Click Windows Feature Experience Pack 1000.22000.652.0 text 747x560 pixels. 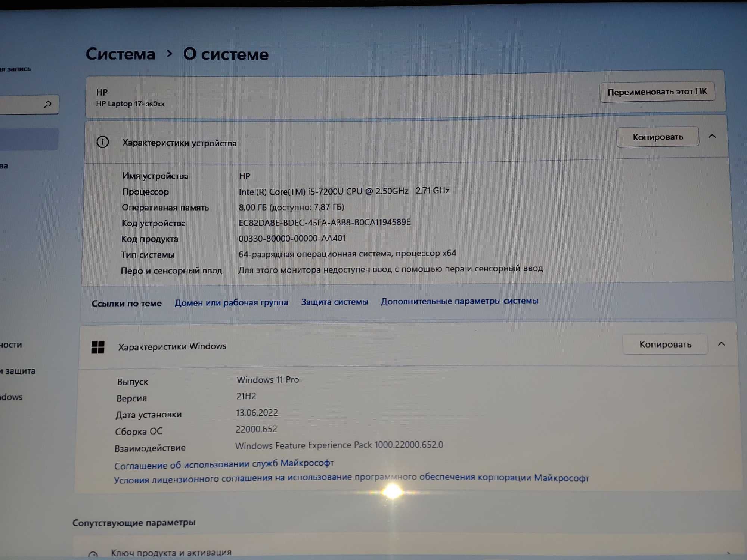[339, 445]
